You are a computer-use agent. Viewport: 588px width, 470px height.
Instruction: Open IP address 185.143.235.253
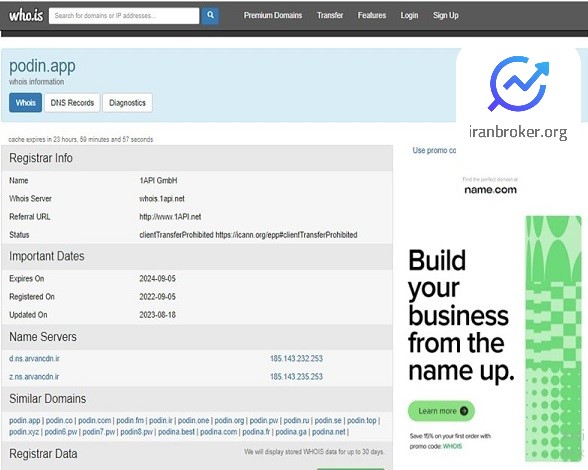(296, 377)
